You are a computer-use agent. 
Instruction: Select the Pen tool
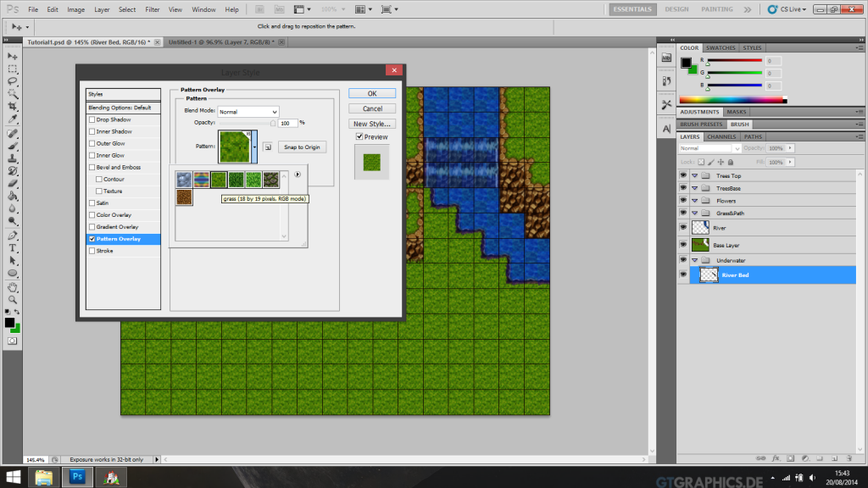12,236
